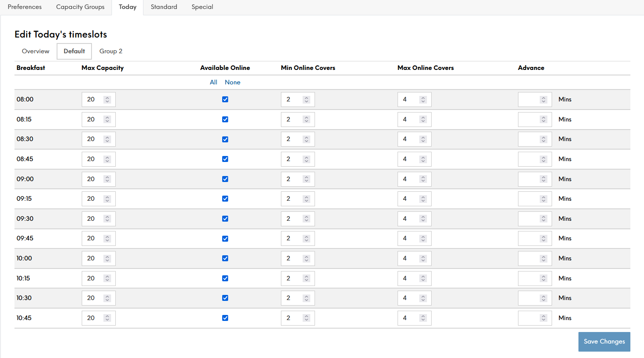Viewport: 644px width, 358px height.
Task: Click Advance Mins stepper for 08:00
Action: (544, 99)
